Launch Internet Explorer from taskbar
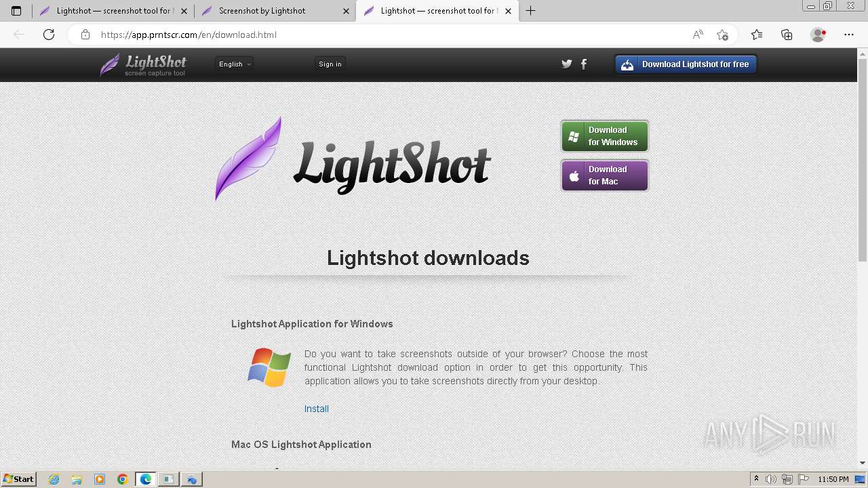Viewport: 868px width, 488px height. (54, 479)
